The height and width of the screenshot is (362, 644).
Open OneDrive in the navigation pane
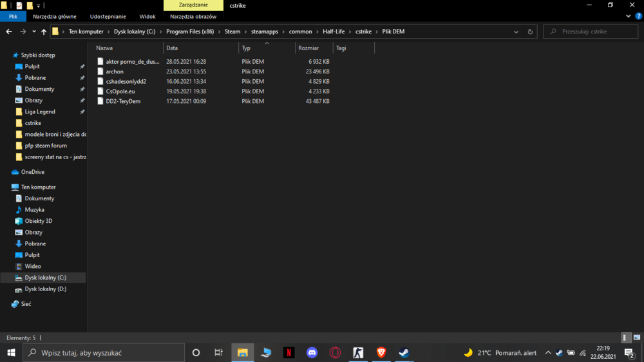(32, 172)
